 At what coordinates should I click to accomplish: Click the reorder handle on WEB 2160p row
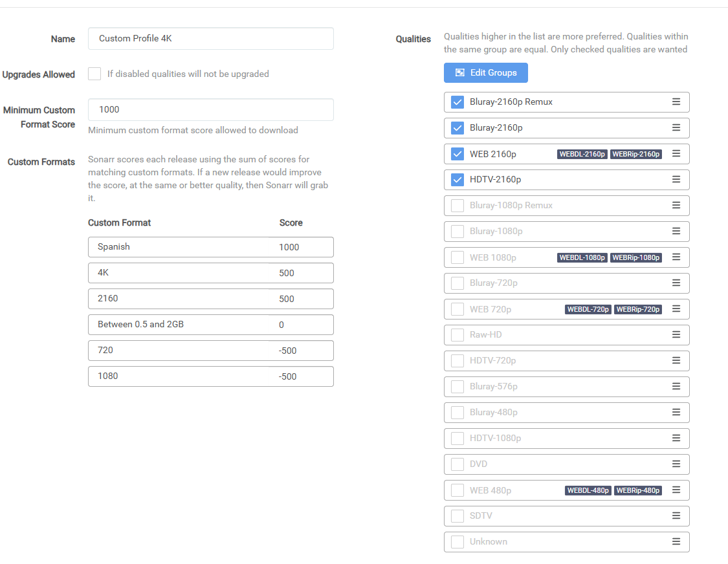[676, 154]
